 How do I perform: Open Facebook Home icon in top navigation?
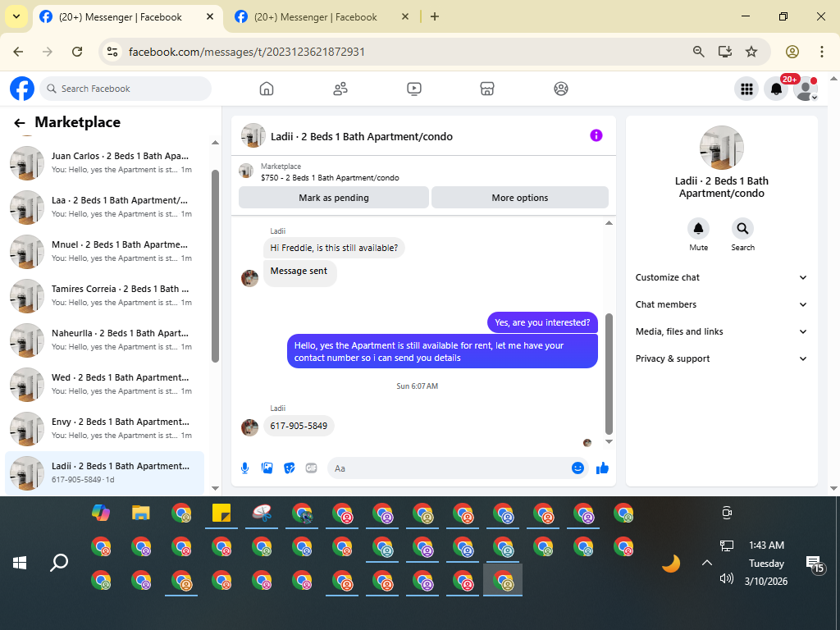coord(267,89)
